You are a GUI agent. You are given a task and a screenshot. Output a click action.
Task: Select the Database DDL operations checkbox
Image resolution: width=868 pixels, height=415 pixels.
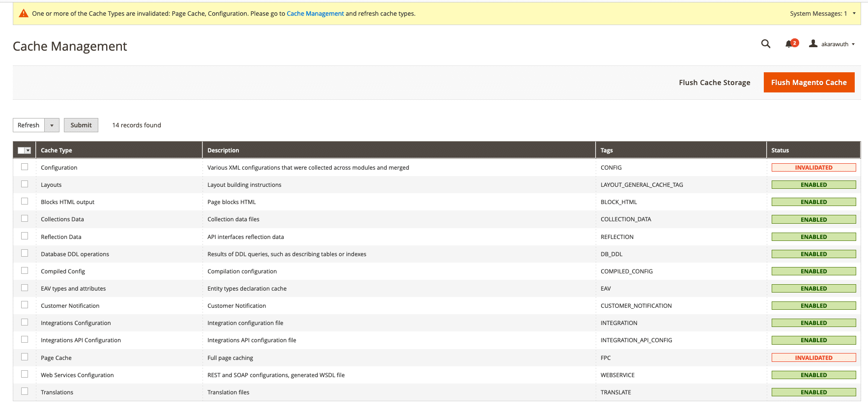25,253
